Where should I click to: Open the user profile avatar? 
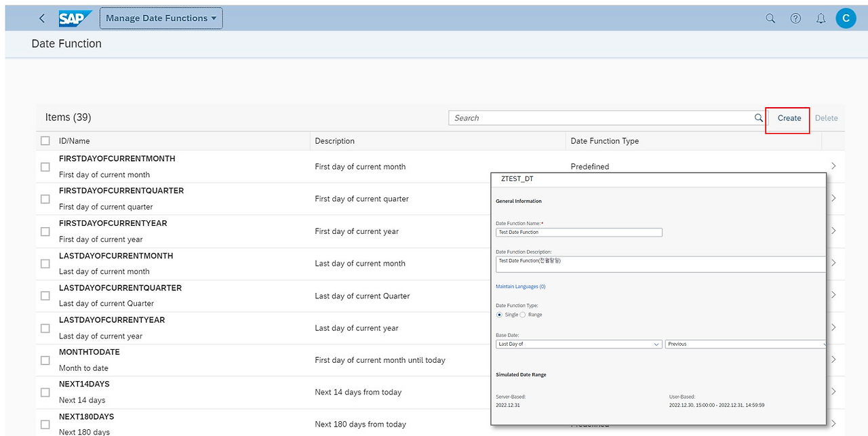click(x=846, y=18)
